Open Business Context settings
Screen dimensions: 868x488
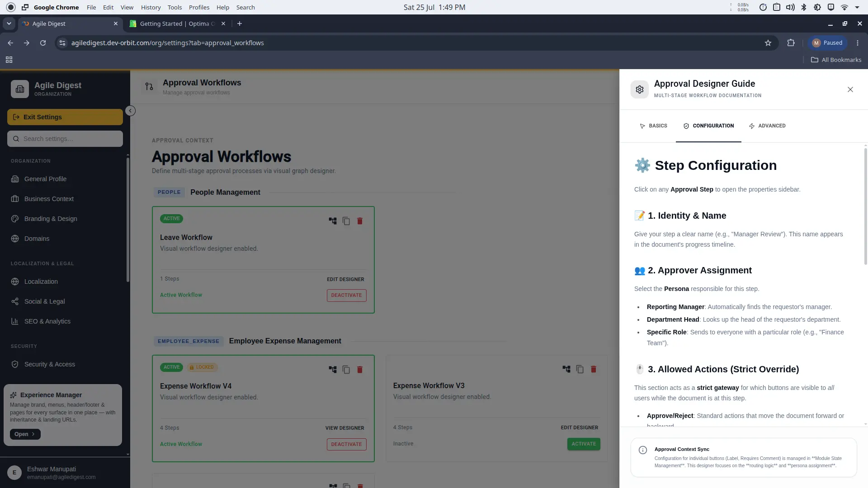click(x=65, y=199)
